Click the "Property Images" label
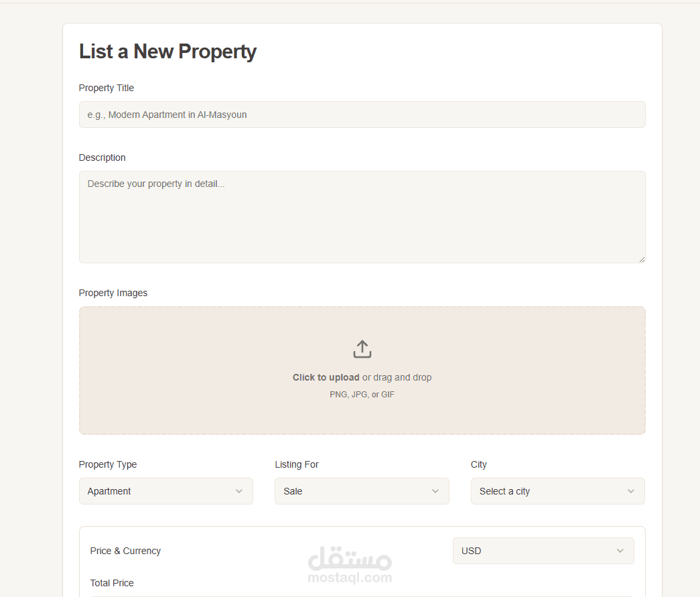The width and height of the screenshot is (700, 597). click(x=113, y=293)
